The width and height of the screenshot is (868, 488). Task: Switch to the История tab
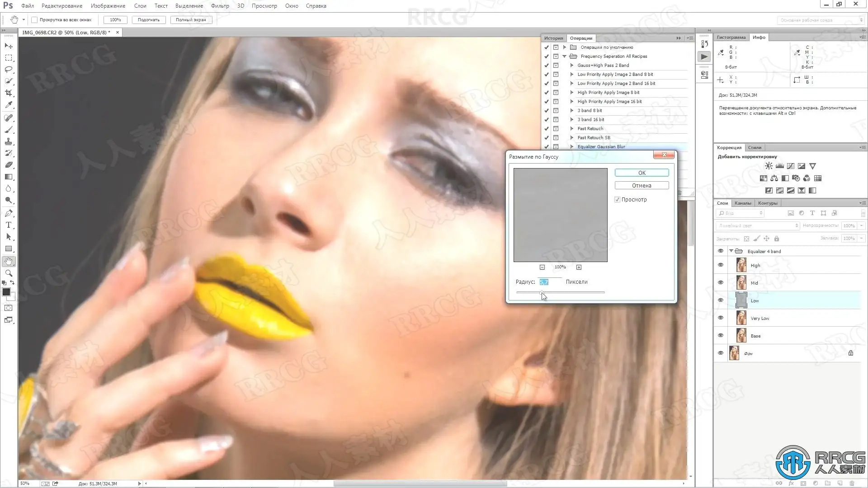tap(553, 38)
